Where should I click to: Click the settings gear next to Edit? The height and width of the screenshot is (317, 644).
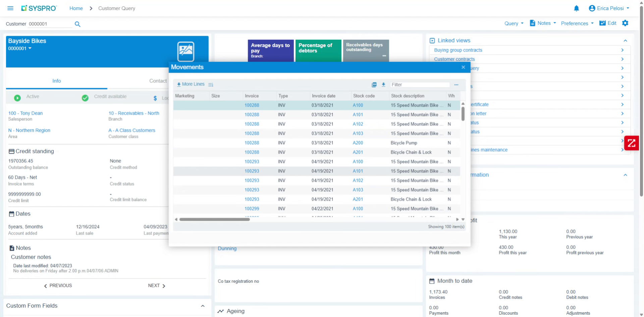625,23
